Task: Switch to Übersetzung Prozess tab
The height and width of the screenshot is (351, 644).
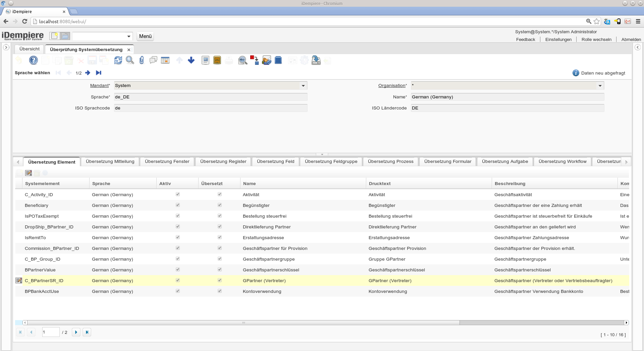Action: [391, 162]
